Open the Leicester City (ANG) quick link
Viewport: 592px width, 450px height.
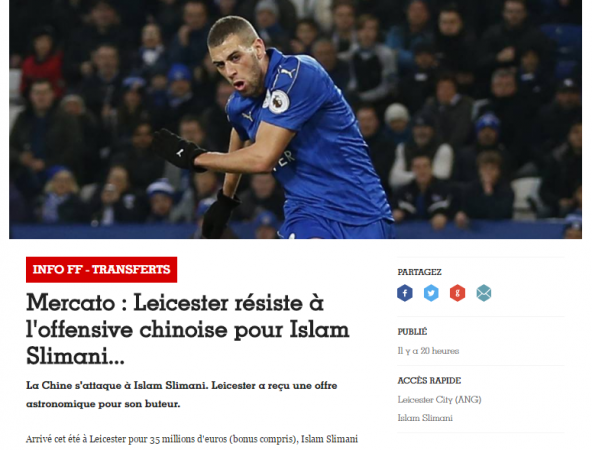point(439,399)
